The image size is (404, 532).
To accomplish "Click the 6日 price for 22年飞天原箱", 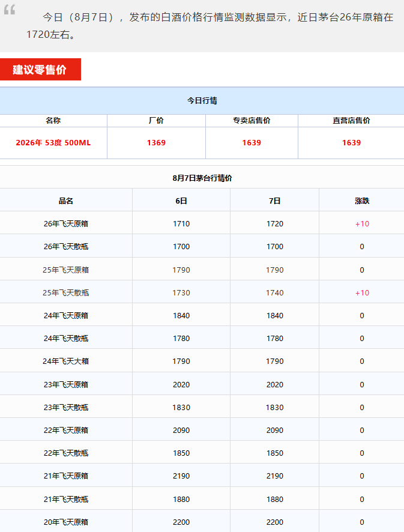I will [181, 430].
